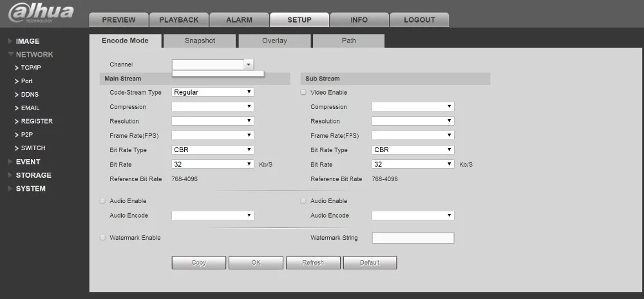Click the Sub Stream section header
Image resolution: width=644 pixels, height=299 pixels.
click(395, 79)
